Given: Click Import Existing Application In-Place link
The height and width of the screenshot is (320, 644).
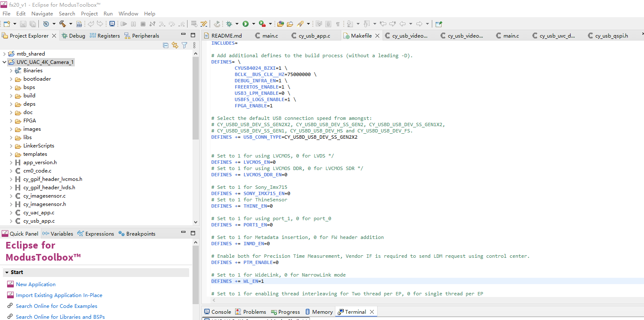Looking at the screenshot, I should (x=59, y=295).
